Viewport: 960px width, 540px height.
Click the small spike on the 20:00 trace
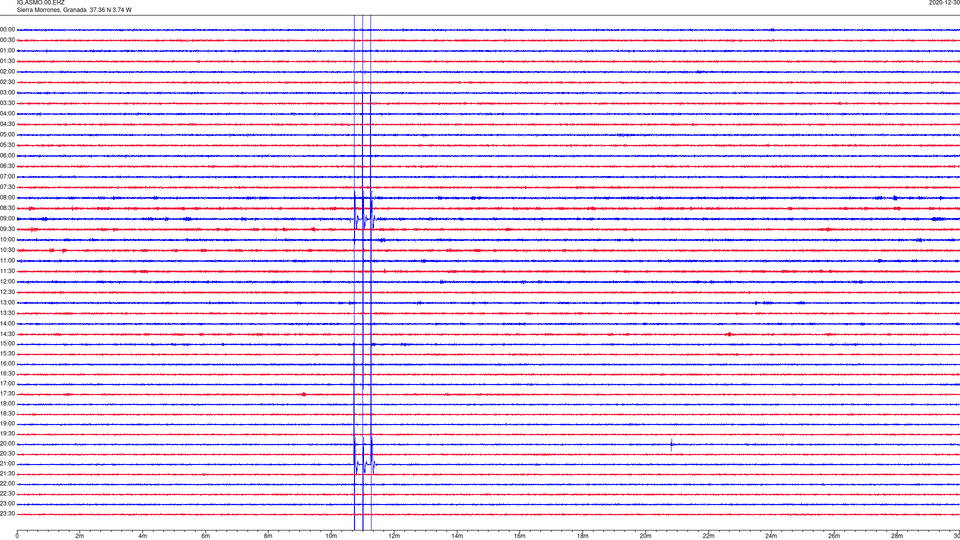(x=672, y=445)
